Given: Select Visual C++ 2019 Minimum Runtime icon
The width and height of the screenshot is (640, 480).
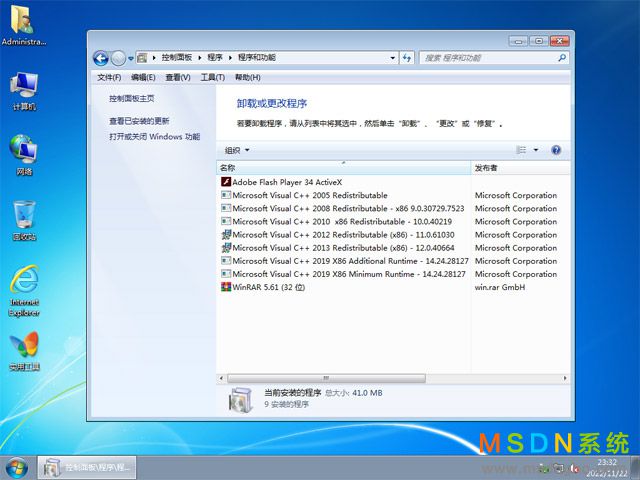Looking at the screenshot, I should (226, 273).
